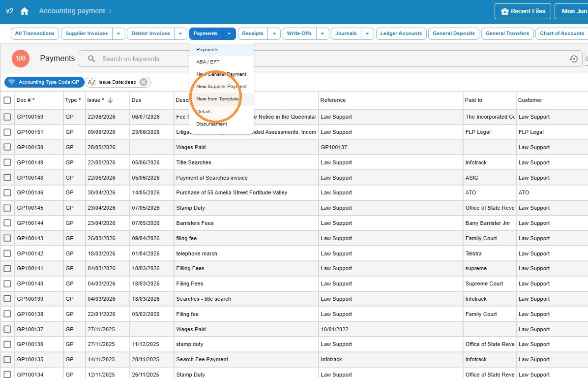Open Ledger Accounts tab
This screenshot has height=378, width=588.
401,33
